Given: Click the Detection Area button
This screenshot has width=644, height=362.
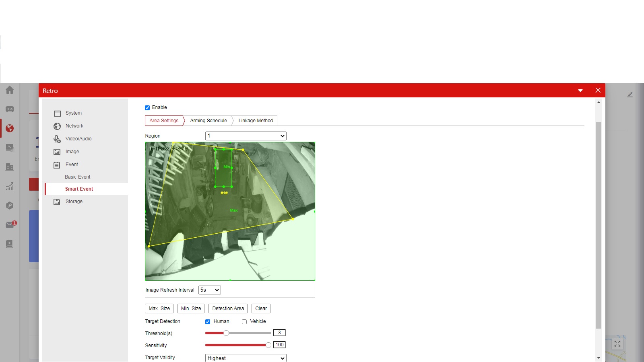Looking at the screenshot, I should [228, 309].
